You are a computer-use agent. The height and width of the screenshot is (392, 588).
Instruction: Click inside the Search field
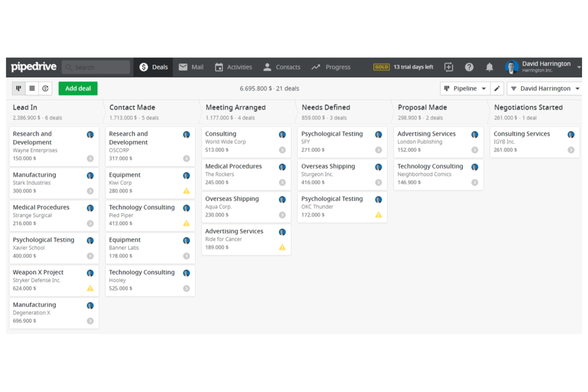[x=95, y=67]
